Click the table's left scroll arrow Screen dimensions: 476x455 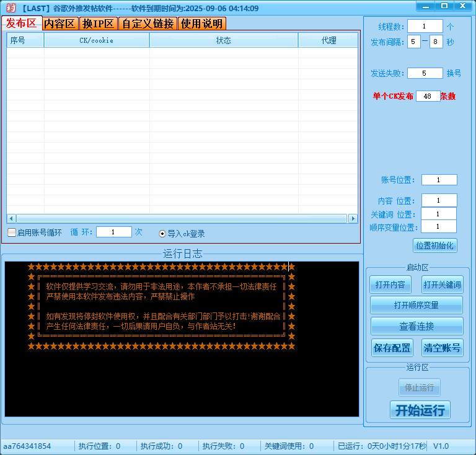[x=11, y=219]
